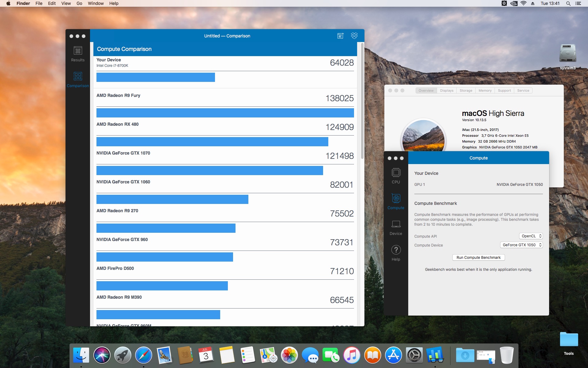Switch to CPU benchmark section
This screenshot has width=588, height=368.
point(396,175)
